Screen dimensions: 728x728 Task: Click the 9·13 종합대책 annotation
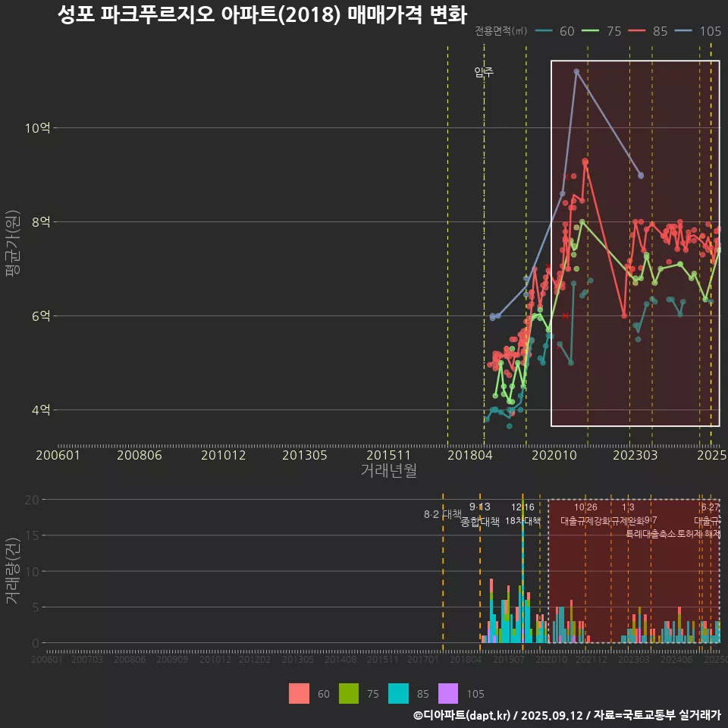(x=480, y=514)
